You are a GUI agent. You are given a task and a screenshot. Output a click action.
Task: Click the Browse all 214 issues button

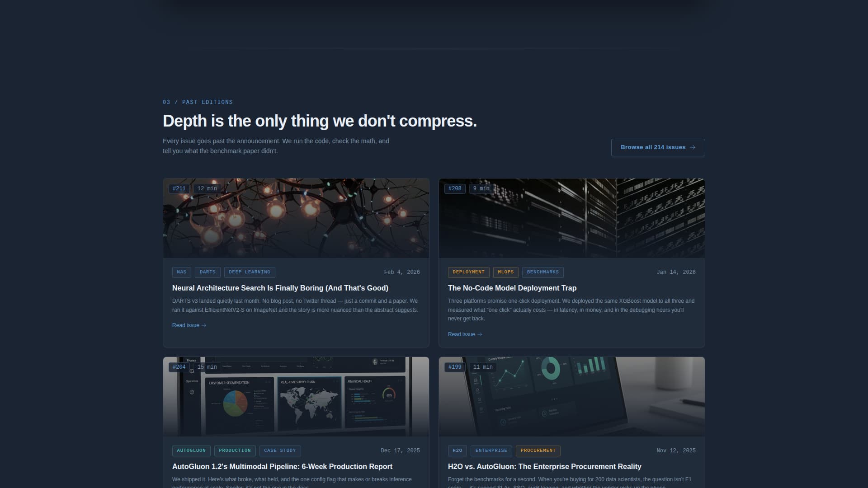[658, 147]
